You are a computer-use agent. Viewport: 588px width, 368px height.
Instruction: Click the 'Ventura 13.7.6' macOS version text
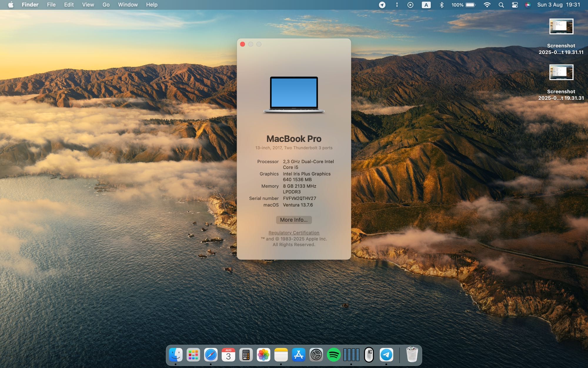tap(298, 205)
